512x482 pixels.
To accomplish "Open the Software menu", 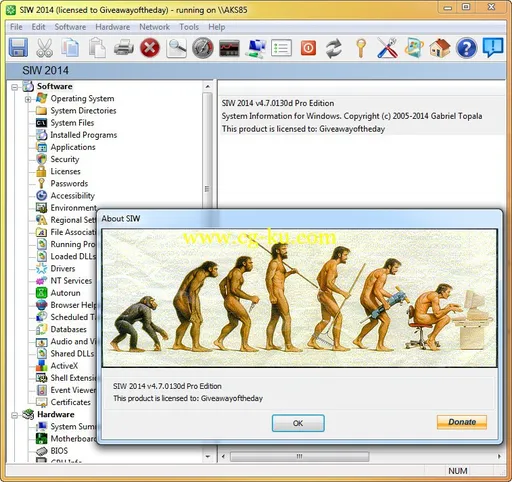I will (70, 27).
